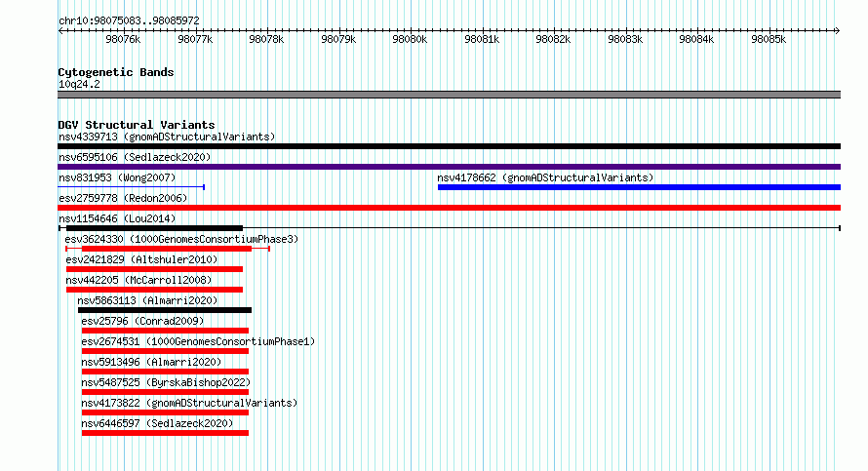Click the nsv4339713 gnomAD variant label
This screenshot has height=471, width=868.
coord(167,137)
